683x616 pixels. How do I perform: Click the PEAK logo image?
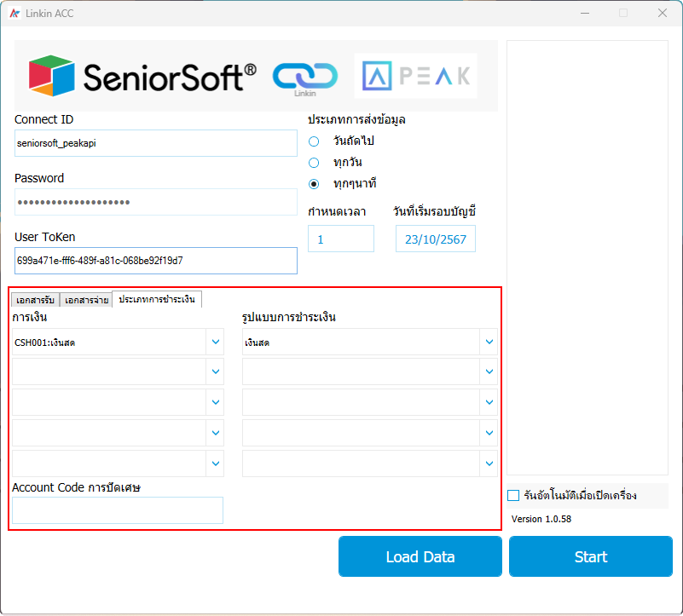(x=416, y=76)
